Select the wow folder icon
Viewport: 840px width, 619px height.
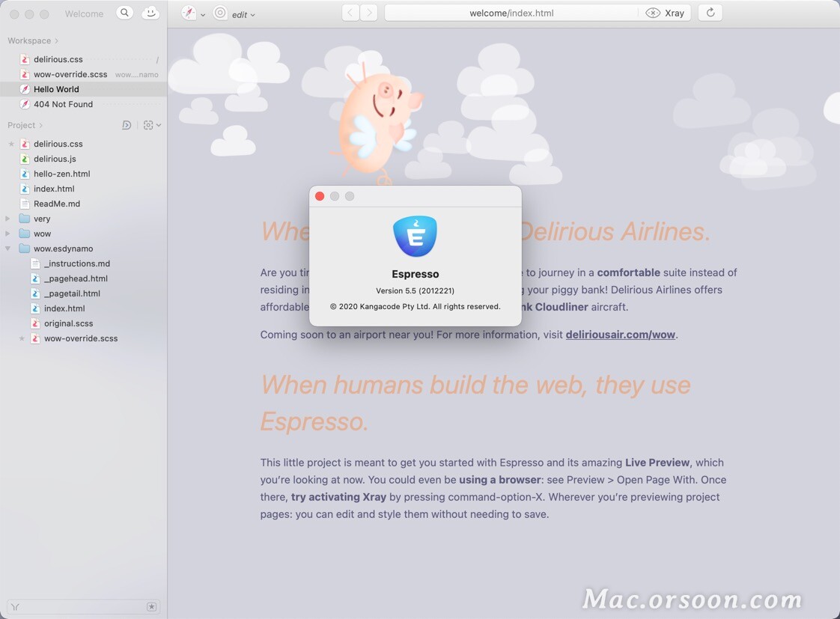click(24, 234)
